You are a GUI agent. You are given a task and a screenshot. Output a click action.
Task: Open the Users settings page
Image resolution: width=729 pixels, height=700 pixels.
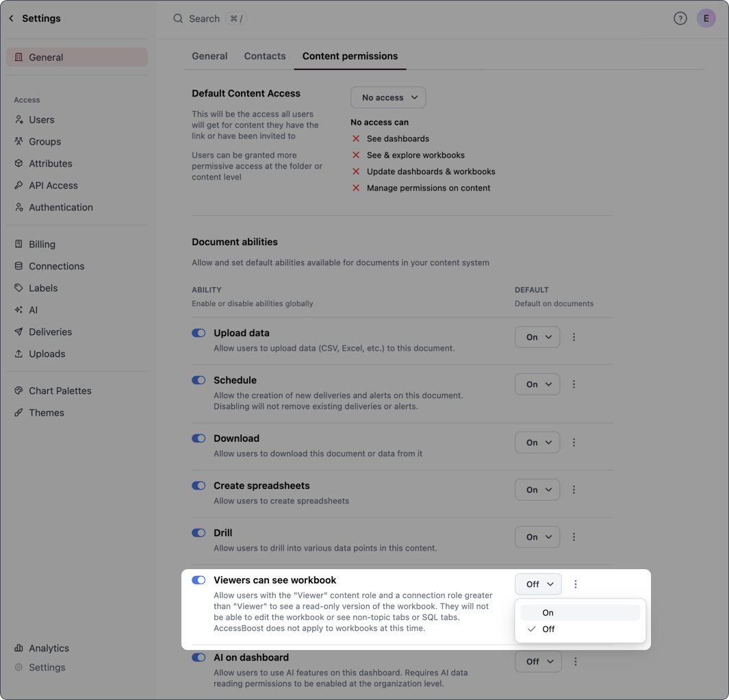pos(41,120)
